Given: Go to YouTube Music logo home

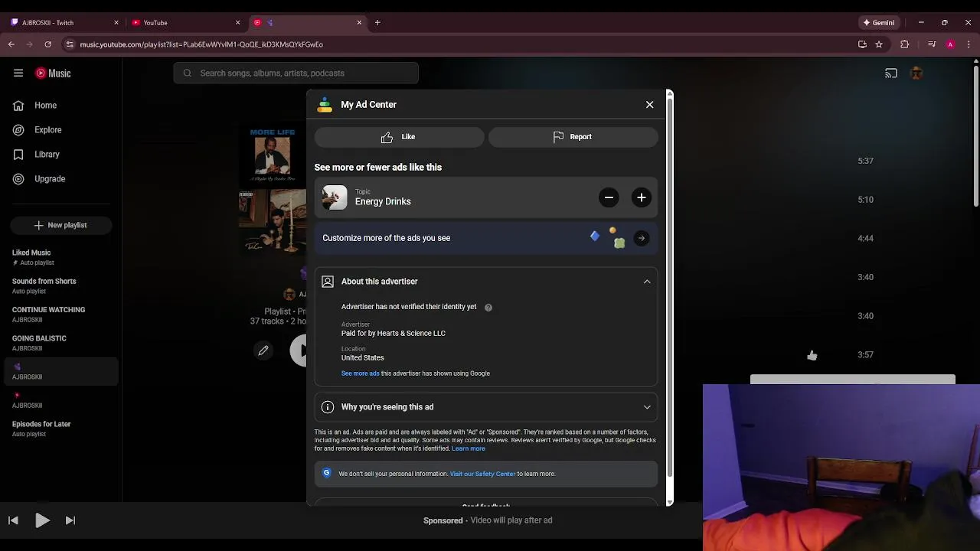Looking at the screenshot, I should pyautogui.click(x=53, y=73).
